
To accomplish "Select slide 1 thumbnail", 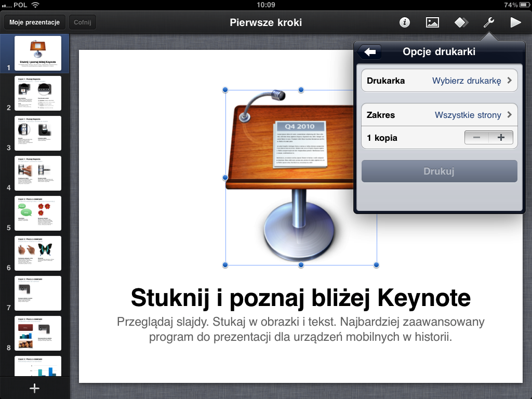I will [37, 54].
